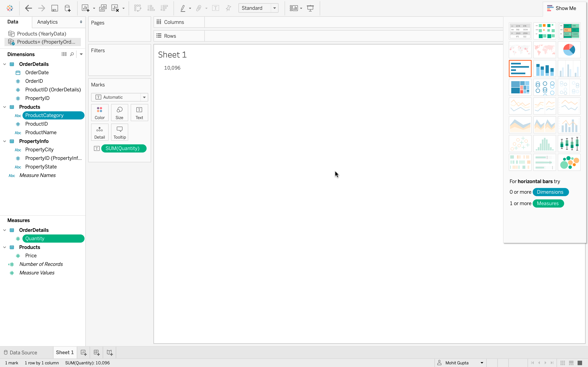
Task: Click the New story icon in bottom bar
Action: (x=110, y=353)
